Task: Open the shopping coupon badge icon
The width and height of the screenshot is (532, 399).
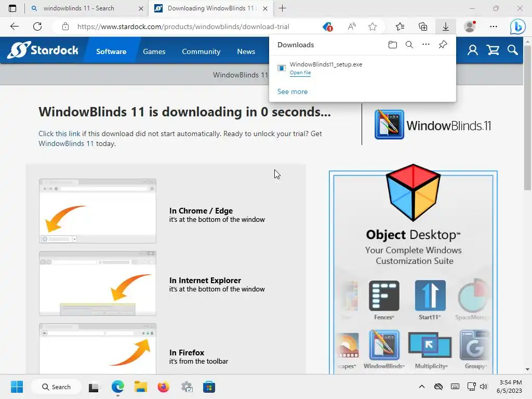Action: pos(327,26)
